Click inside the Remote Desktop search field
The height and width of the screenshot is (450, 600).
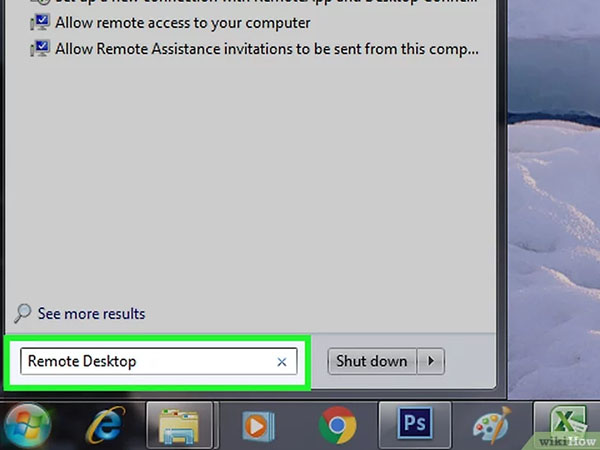pyautogui.click(x=158, y=361)
